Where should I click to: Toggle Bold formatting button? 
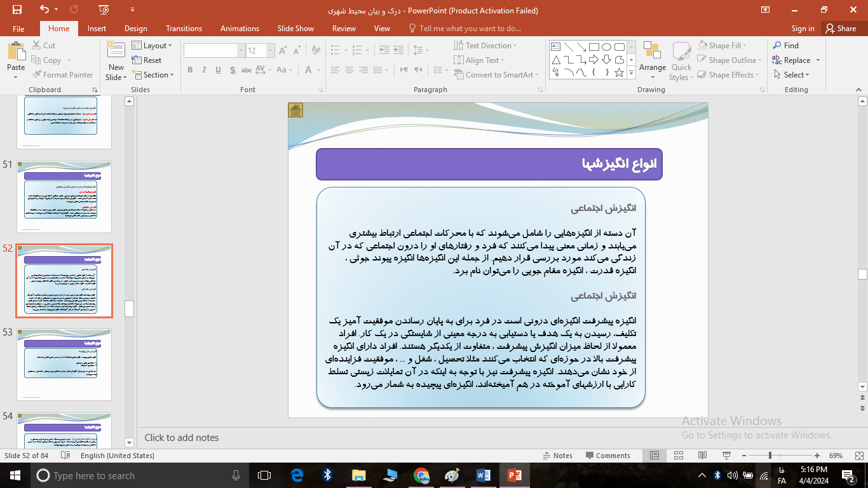pyautogui.click(x=190, y=70)
